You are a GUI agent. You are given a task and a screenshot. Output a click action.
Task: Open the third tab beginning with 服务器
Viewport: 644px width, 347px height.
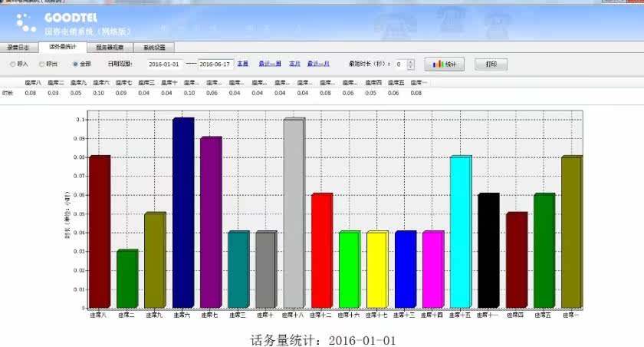tap(110, 48)
